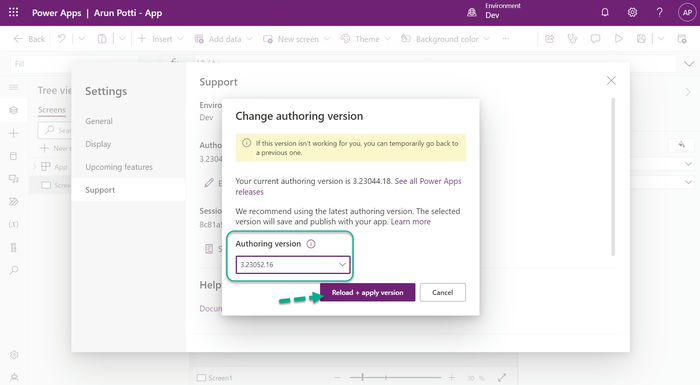Open the toolbar overflow ellipsis
This screenshot has width=700, height=385.
coord(505,39)
